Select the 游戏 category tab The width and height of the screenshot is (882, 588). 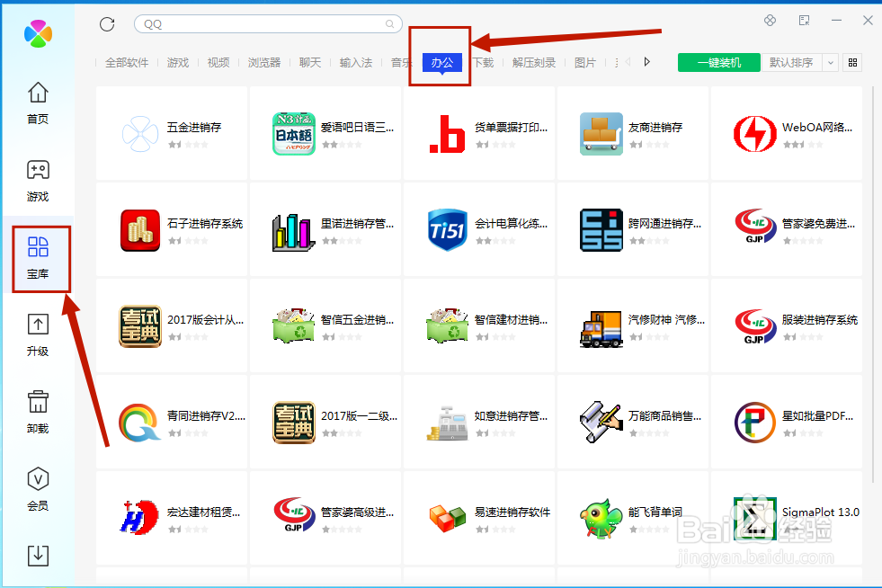tap(178, 62)
